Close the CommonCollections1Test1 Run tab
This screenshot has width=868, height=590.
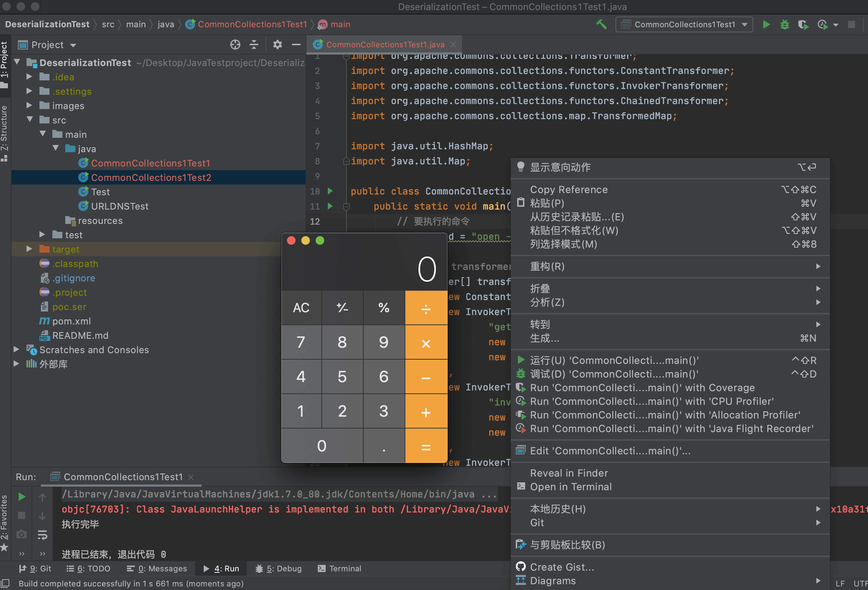click(x=191, y=477)
